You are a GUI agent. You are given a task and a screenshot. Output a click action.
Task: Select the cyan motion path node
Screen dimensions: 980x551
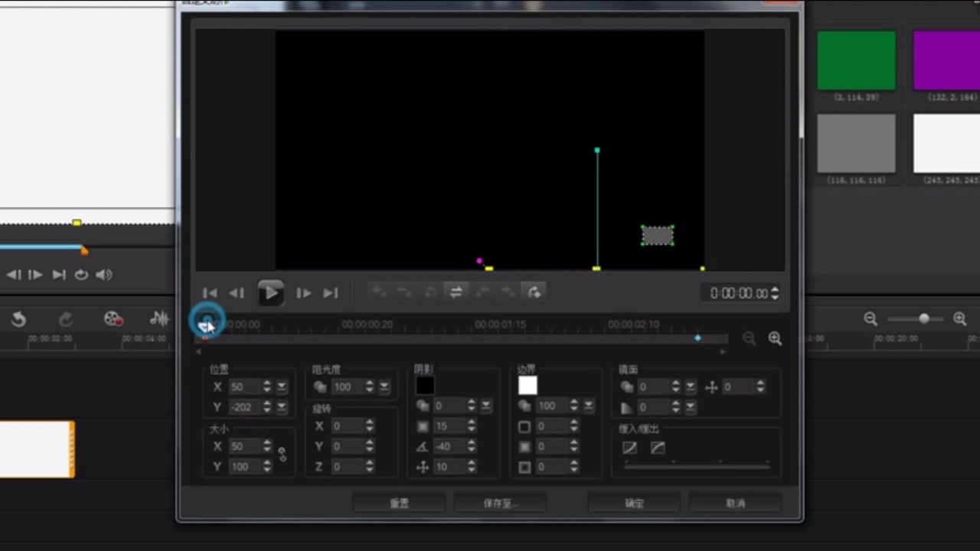pos(597,150)
